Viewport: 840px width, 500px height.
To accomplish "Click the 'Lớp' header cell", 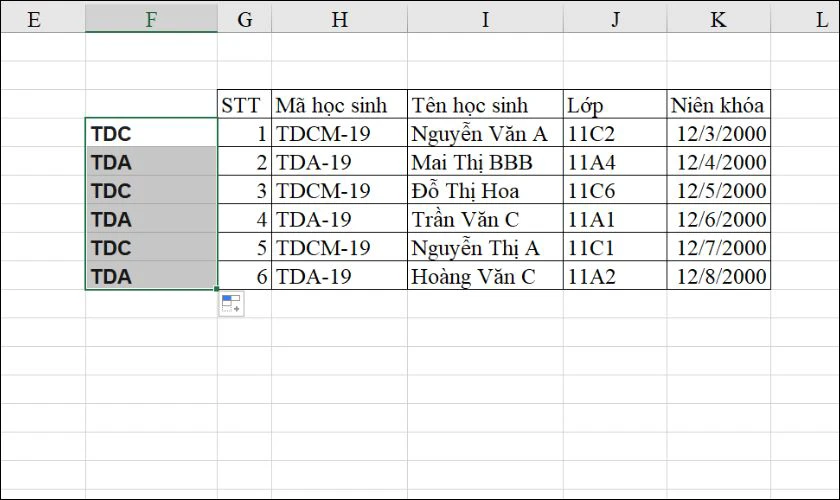I will pos(615,104).
